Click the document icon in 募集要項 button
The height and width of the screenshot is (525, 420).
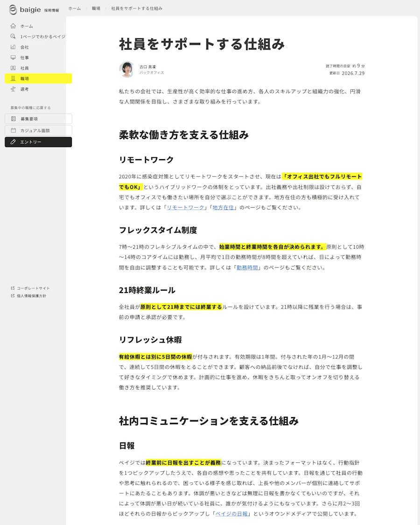click(x=14, y=119)
